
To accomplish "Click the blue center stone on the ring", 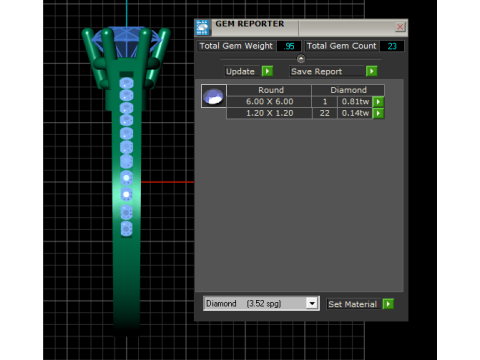I will point(127,42).
